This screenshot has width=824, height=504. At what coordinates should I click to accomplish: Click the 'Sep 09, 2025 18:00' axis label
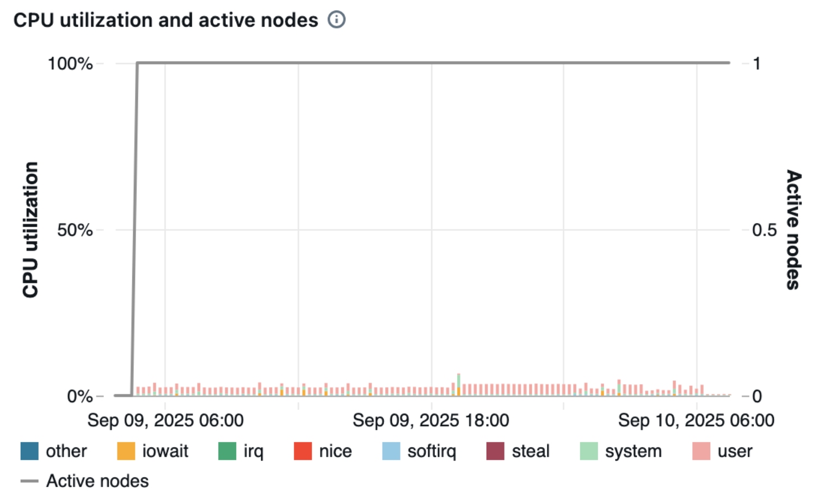(x=431, y=420)
